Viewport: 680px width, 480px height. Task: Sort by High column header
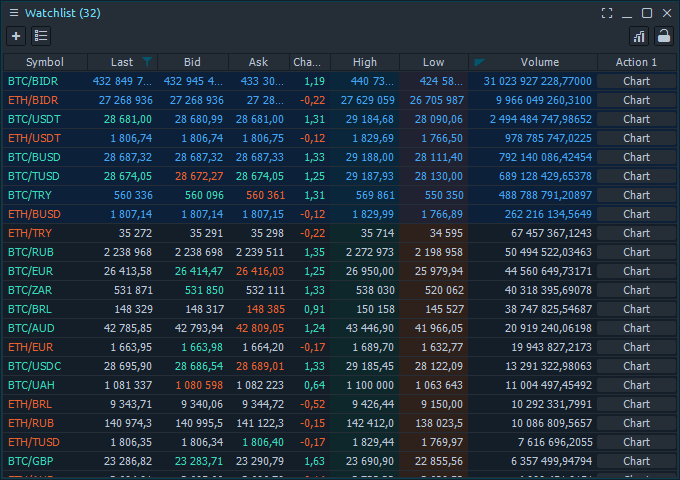point(365,62)
